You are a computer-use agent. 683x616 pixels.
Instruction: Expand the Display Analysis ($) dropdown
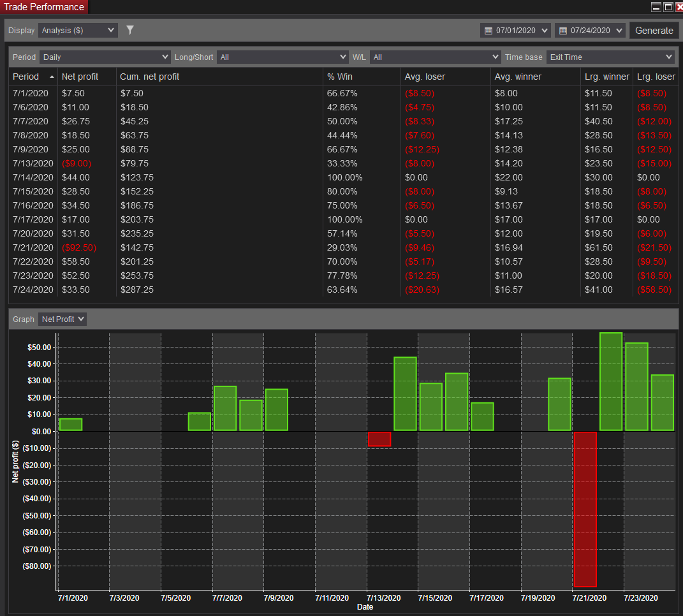tap(78, 31)
